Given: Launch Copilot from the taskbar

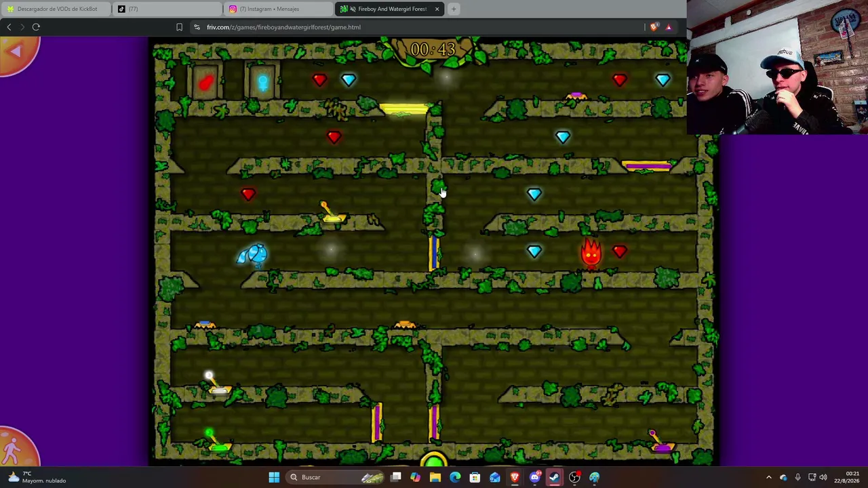Looking at the screenshot, I should 415,477.
